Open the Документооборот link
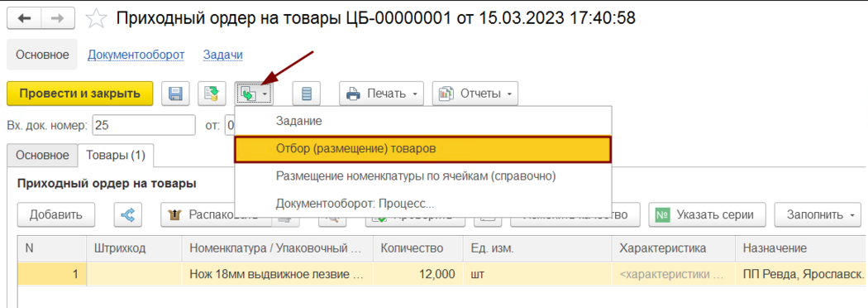Image resolution: width=868 pixels, height=308 pixels. click(136, 55)
